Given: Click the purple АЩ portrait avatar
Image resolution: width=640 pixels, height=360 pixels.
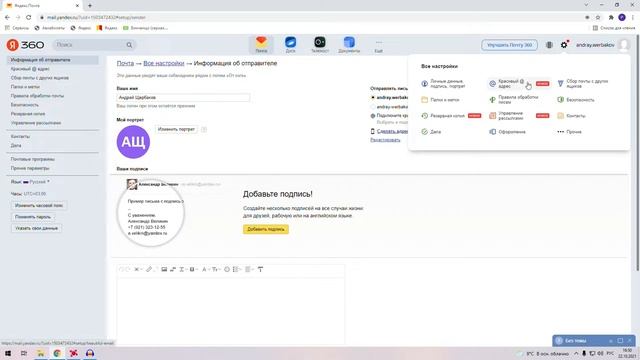Looking at the screenshot, I should click(x=133, y=142).
